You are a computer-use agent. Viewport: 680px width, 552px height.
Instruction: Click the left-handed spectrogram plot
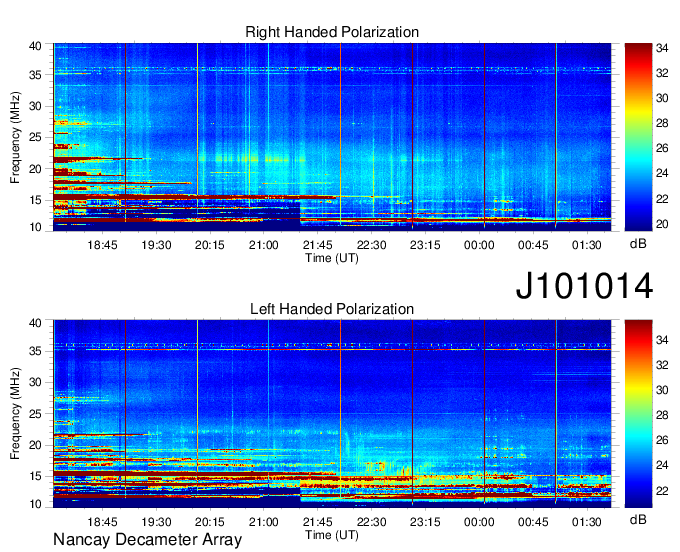tap(332, 414)
